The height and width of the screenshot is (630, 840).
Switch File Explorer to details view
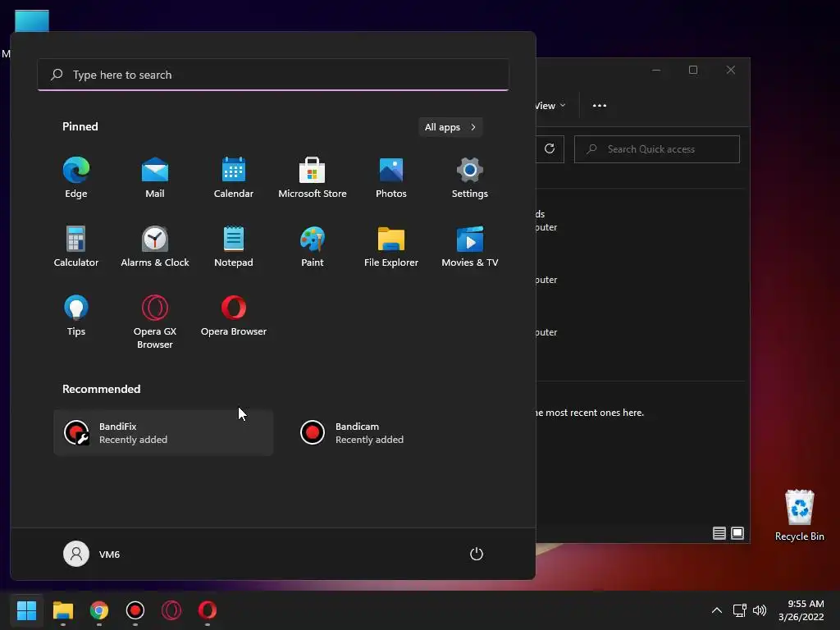click(x=719, y=533)
